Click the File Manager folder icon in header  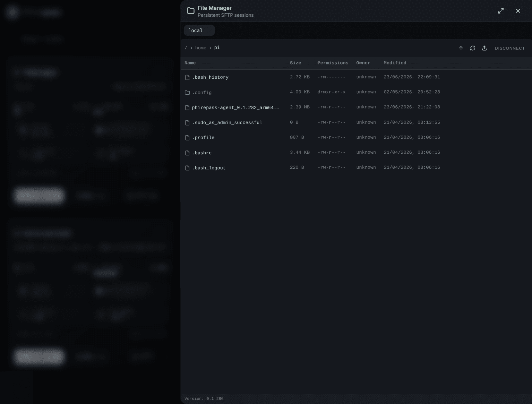coord(191,11)
